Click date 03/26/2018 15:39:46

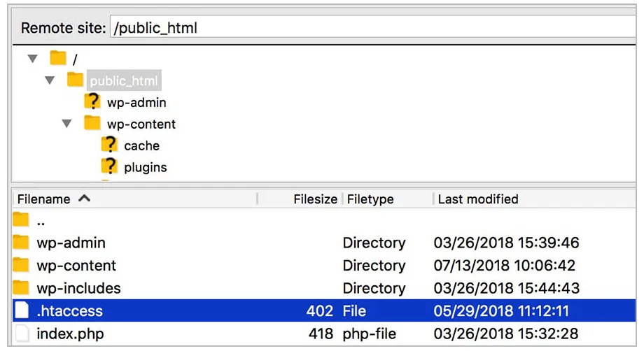[506, 243]
